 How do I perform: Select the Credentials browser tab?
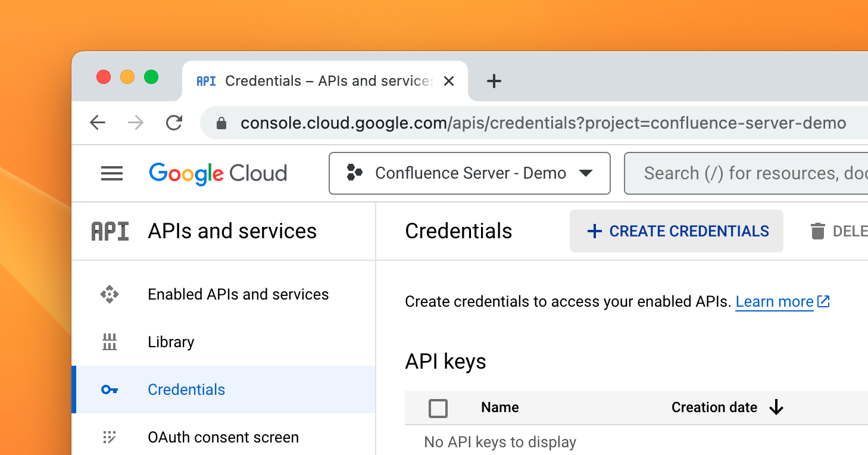(x=324, y=81)
